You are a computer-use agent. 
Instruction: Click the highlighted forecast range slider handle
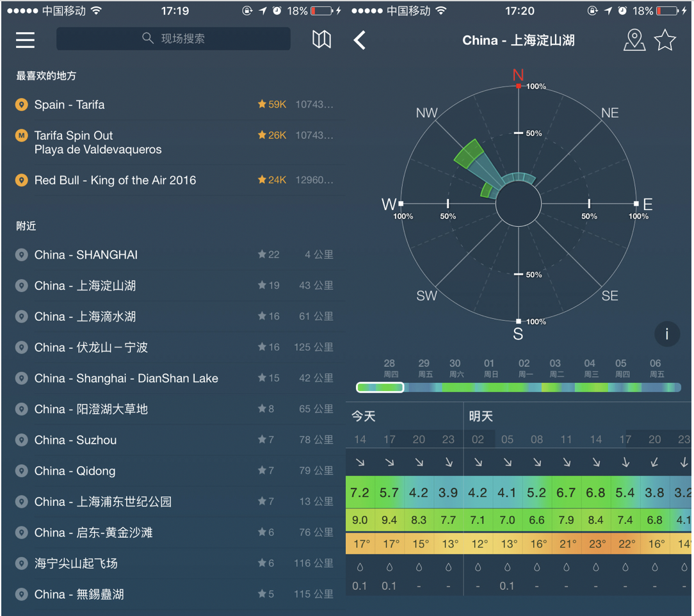pos(380,387)
